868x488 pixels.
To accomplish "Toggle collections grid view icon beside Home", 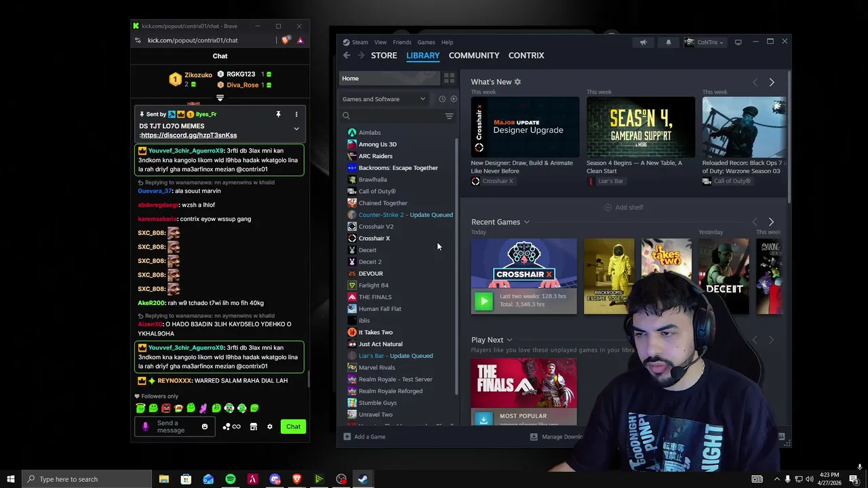I will tap(449, 78).
